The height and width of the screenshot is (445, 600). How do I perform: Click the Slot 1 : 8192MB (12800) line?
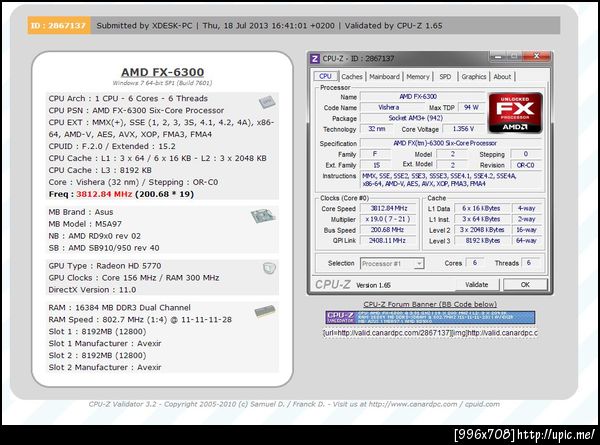(x=97, y=331)
